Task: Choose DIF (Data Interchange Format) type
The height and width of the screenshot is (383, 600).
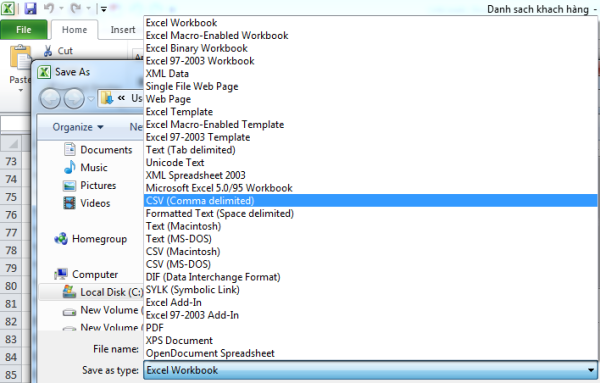Action: (370, 277)
